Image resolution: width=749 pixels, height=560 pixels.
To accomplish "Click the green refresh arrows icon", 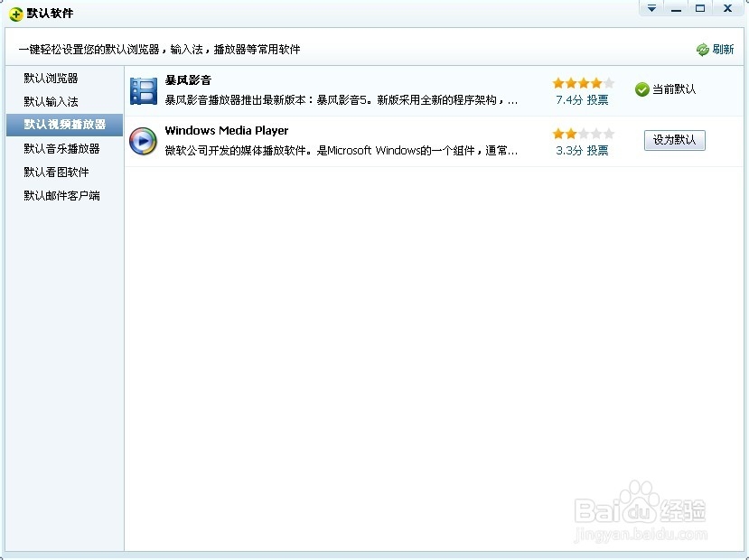I will click(x=702, y=50).
